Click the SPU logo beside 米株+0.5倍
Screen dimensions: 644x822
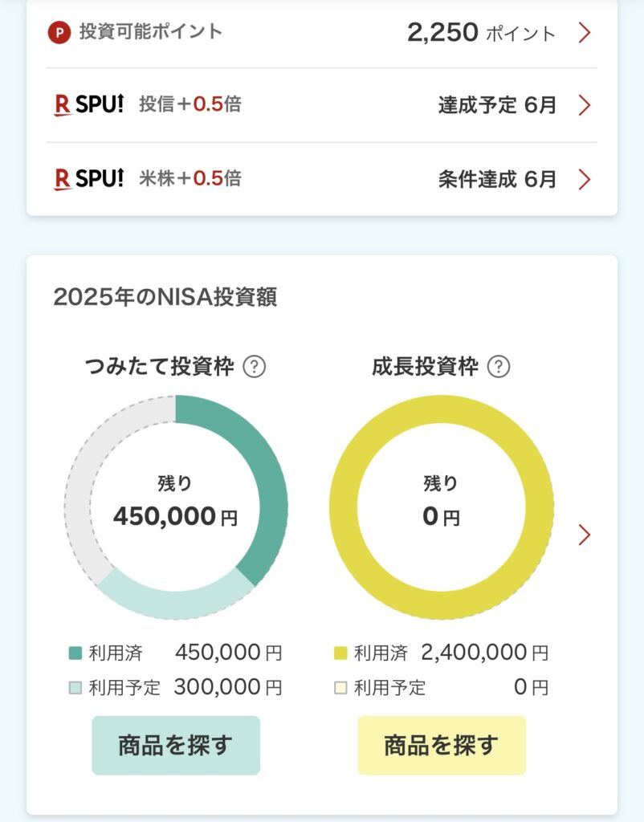88,178
